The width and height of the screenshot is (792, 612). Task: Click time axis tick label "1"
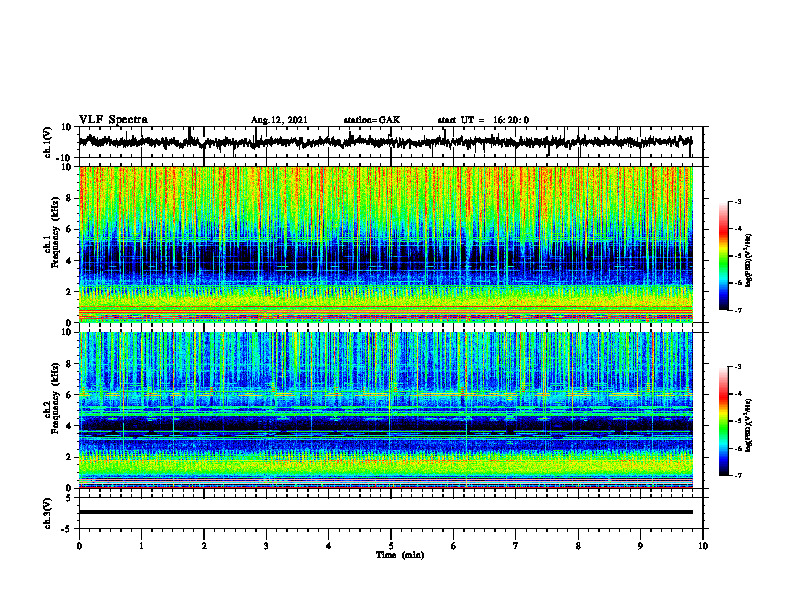coord(141,546)
